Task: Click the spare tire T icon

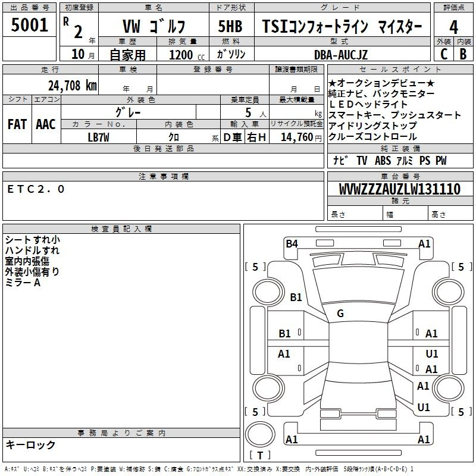Action: 260,434
